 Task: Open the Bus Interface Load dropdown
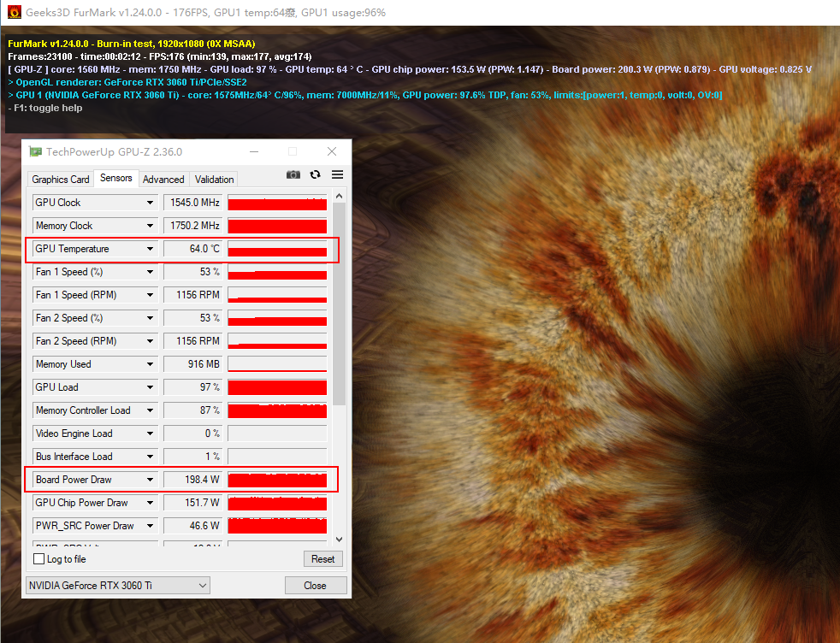[x=150, y=457]
